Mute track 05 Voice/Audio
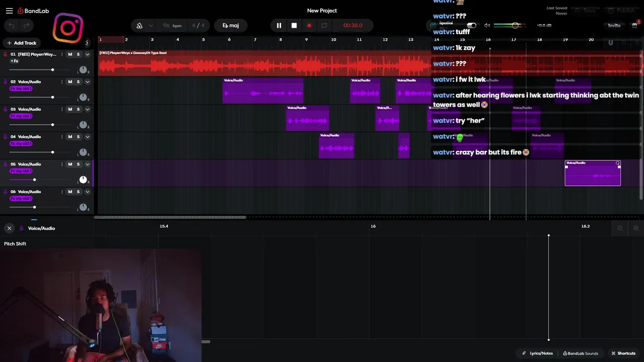This screenshot has width=644, height=362. tap(70, 164)
